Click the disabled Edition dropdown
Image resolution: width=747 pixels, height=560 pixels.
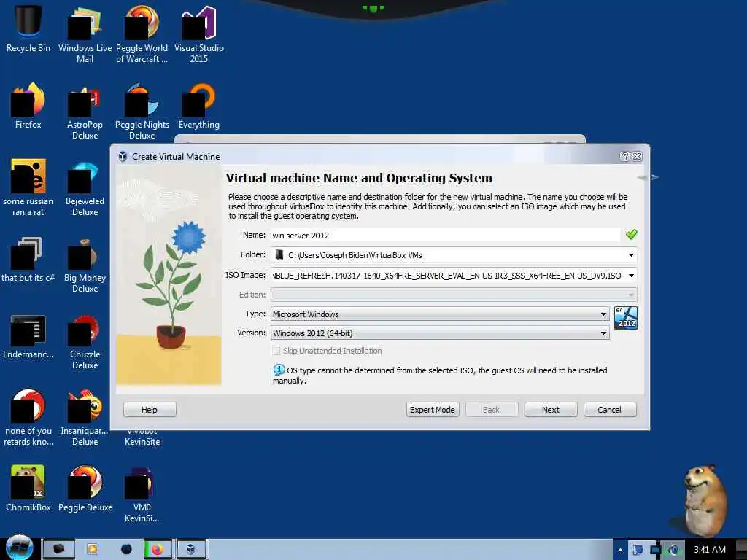pyautogui.click(x=454, y=295)
